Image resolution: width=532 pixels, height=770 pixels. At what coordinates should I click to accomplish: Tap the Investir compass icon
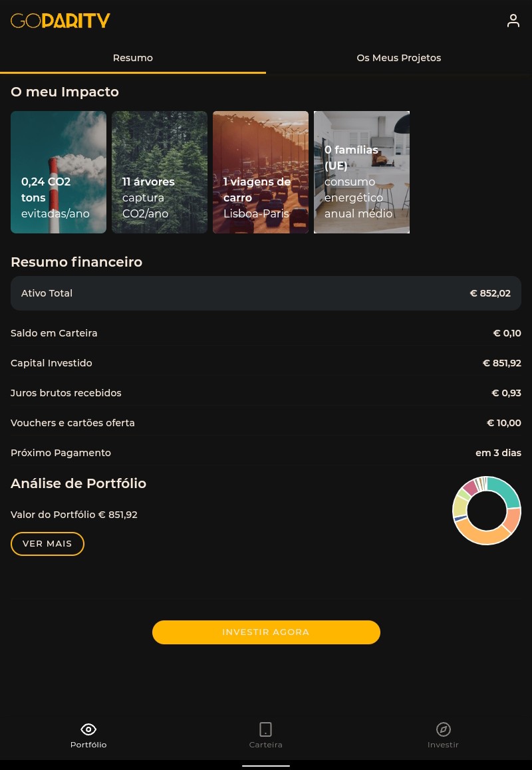pos(444,729)
